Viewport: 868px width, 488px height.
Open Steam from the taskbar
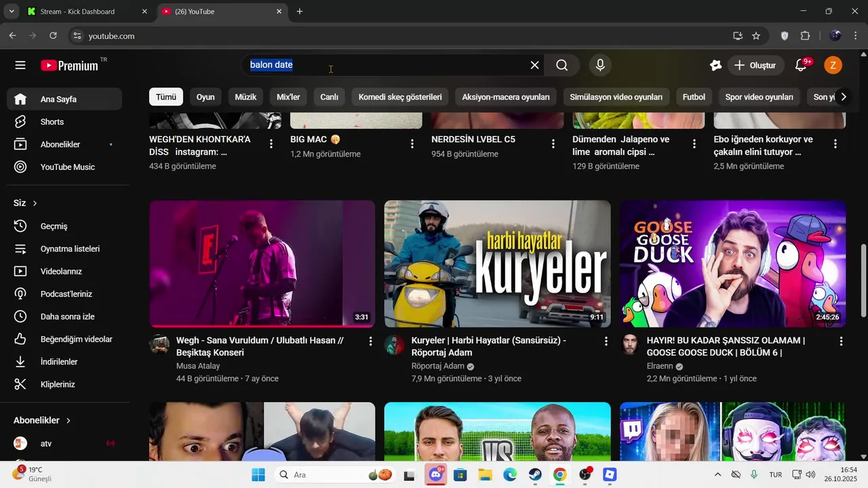click(x=535, y=474)
